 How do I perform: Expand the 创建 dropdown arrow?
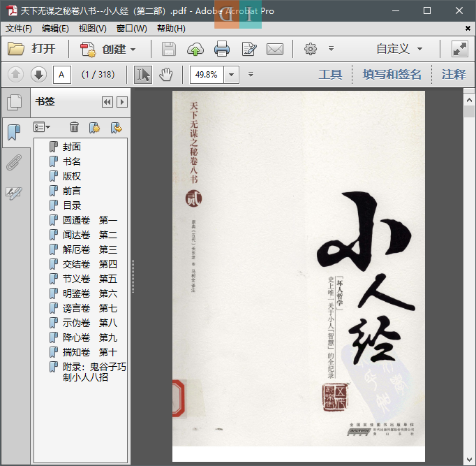click(x=133, y=49)
